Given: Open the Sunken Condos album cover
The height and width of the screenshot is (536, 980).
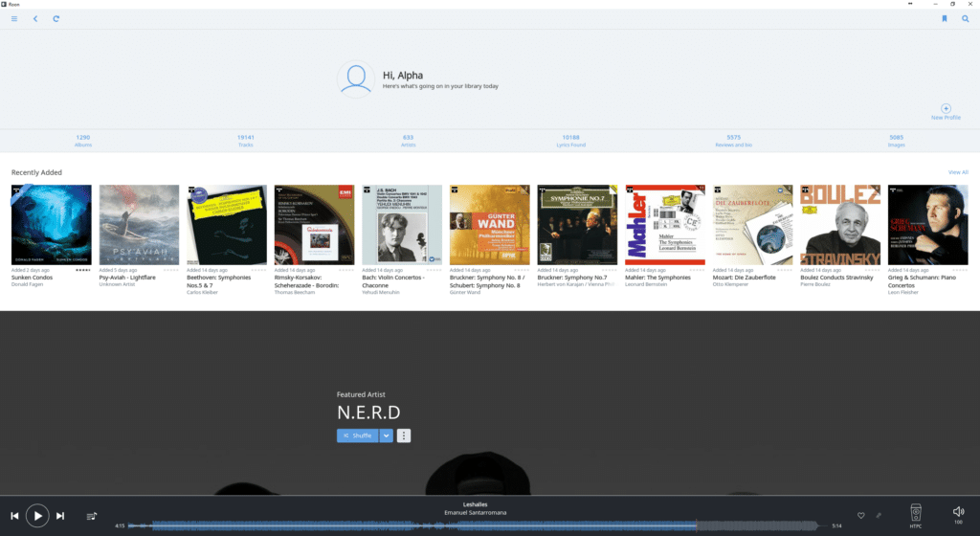Looking at the screenshot, I should click(52, 225).
